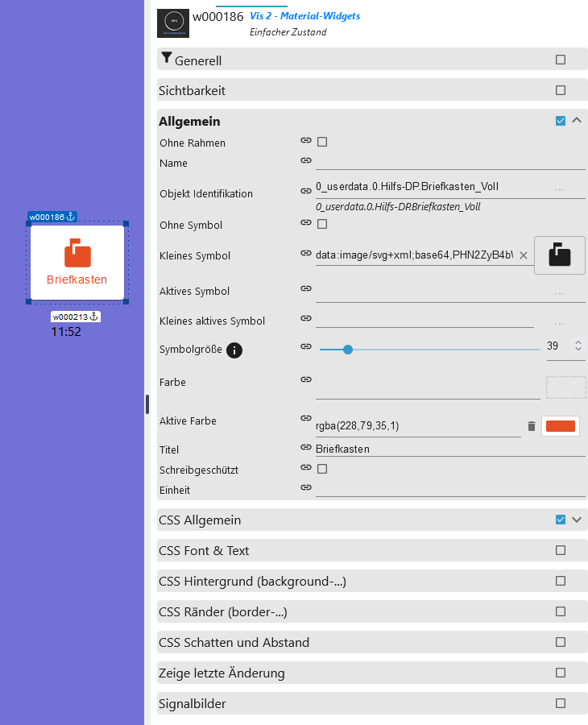588x725 pixels.
Task: Click the Aktive Farbe rgba input field
Action: point(418,426)
